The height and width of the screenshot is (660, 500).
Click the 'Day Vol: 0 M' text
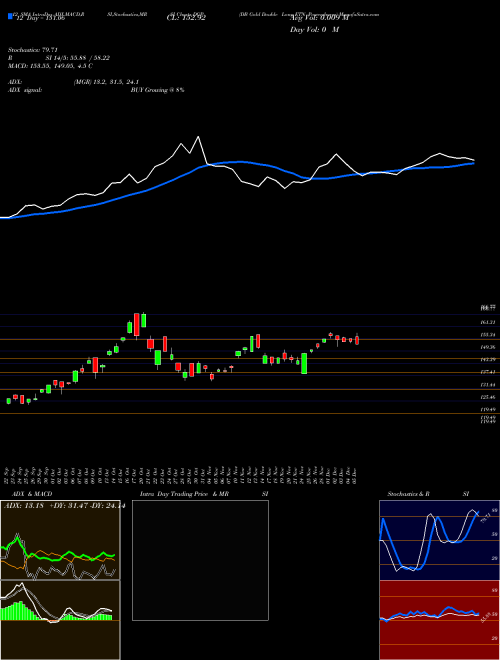click(x=314, y=30)
